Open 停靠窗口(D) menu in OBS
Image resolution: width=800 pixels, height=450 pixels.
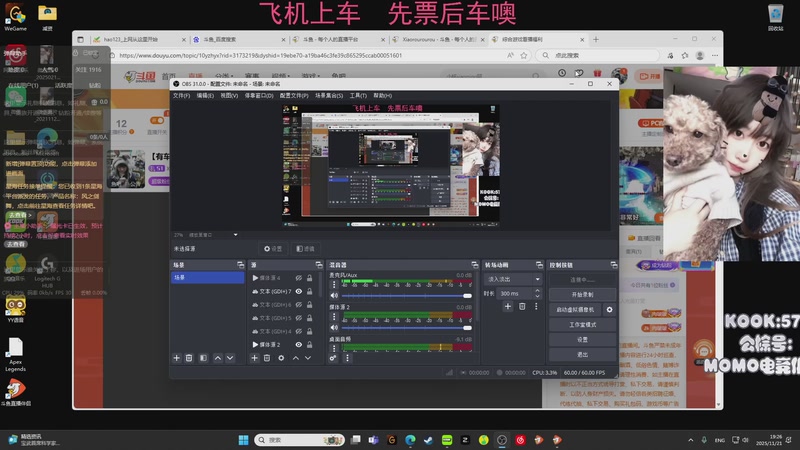coord(259,95)
